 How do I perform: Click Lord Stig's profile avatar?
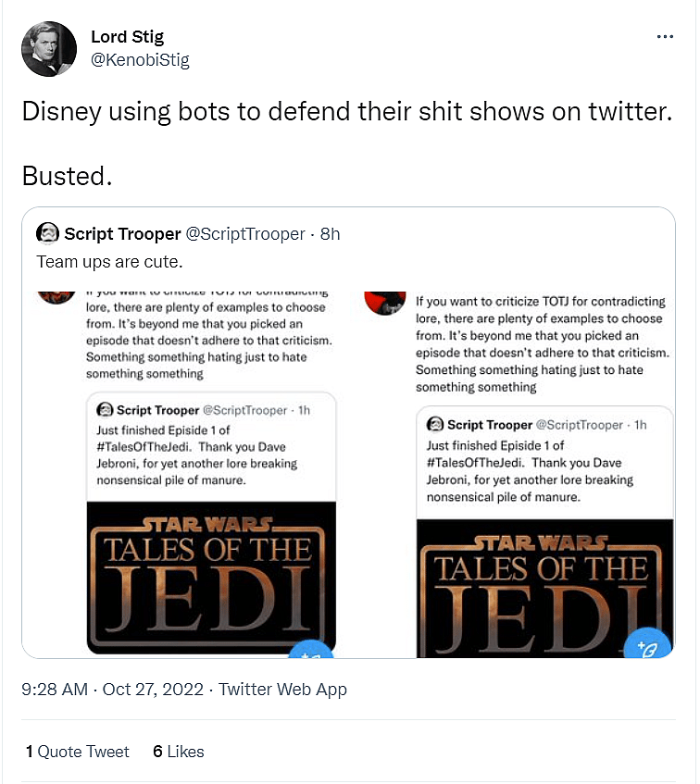tap(48, 49)
